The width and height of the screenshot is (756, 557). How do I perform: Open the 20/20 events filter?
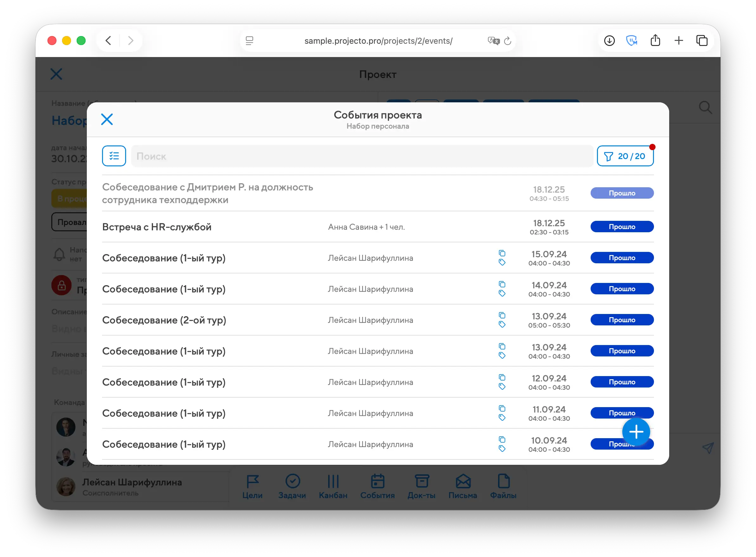click(625, 156)
